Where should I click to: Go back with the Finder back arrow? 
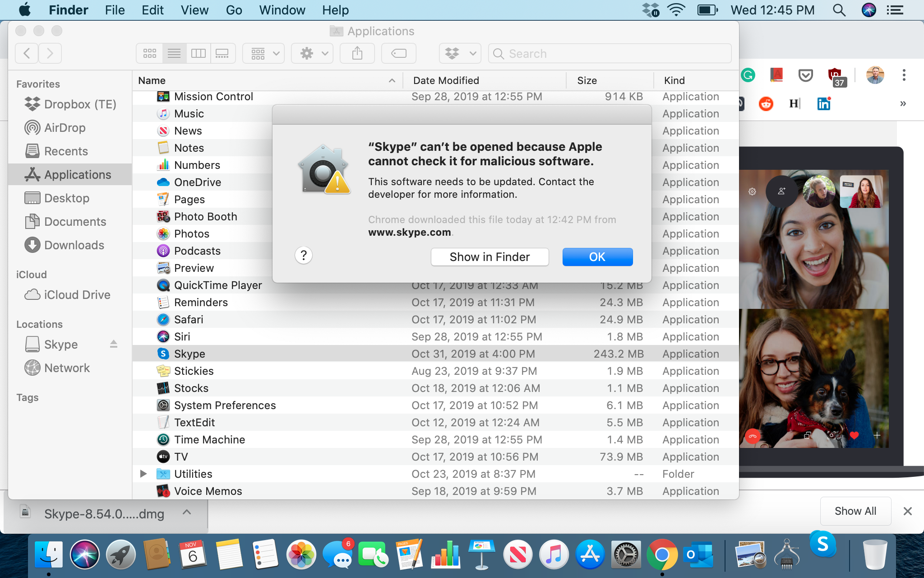click(27, 53)
